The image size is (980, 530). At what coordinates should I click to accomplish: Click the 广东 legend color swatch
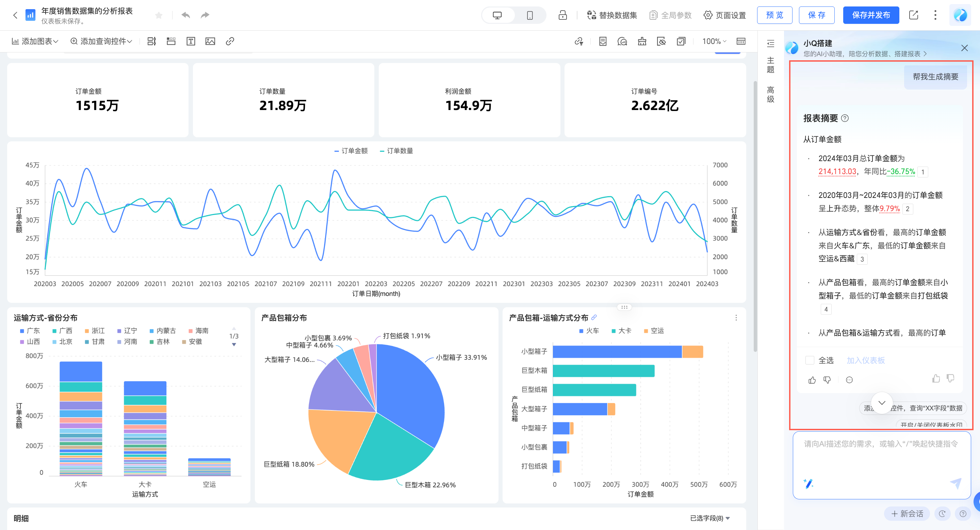click(x=22, y=331)
